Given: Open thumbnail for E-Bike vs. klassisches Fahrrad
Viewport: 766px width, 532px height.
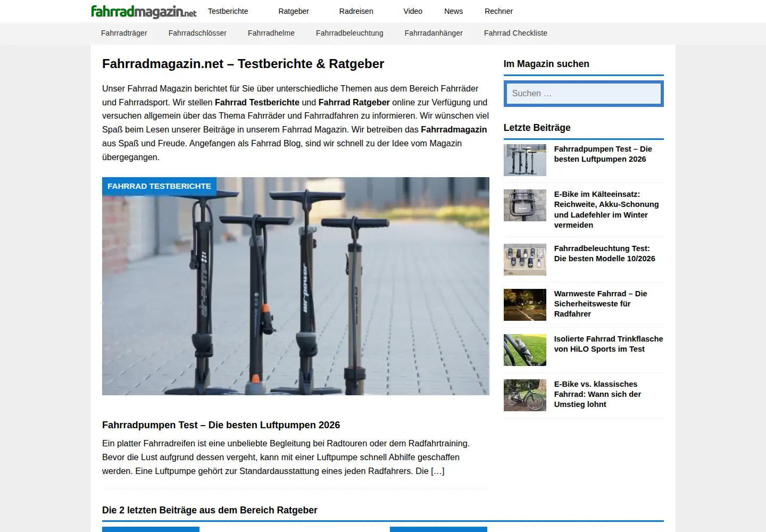Looking at the screenshot, I should 525,395.
